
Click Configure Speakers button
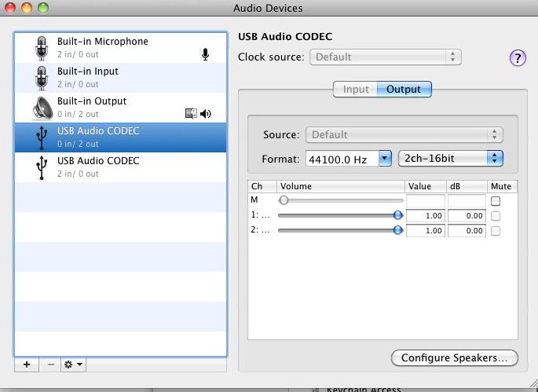tap(454, 358)
